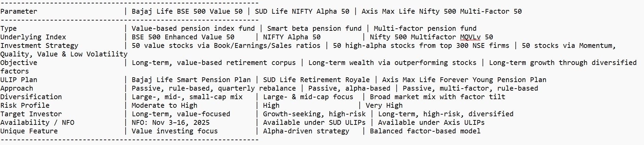Screen dimensions: 644x145
Task: Click the 'Objective' row label
Action: click(x=18, y=63)
